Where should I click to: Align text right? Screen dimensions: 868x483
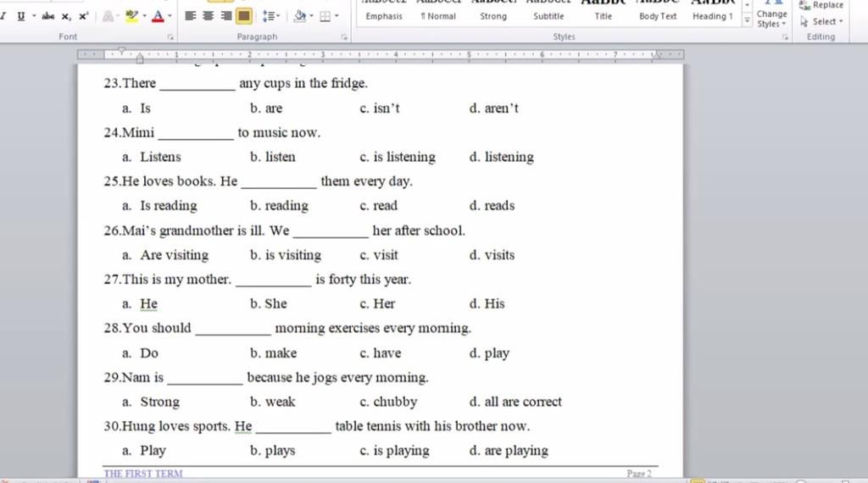pyautogui.click(x=225, y=16)
